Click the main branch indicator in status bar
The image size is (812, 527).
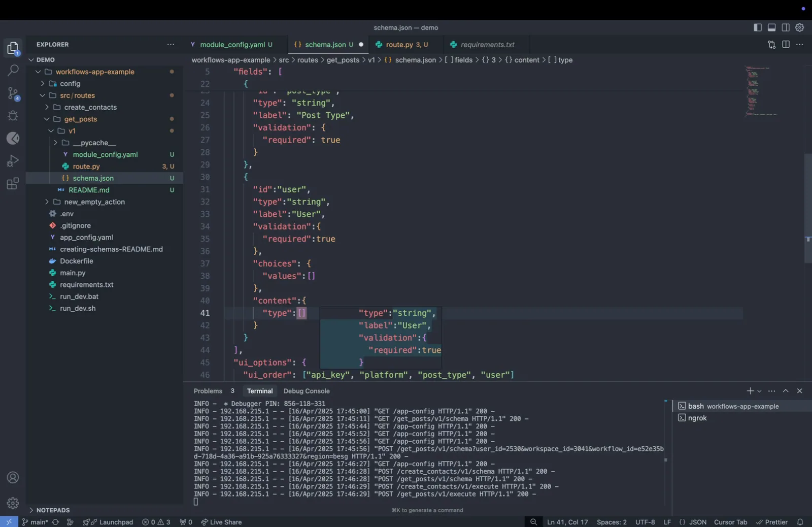click(35, 522)
